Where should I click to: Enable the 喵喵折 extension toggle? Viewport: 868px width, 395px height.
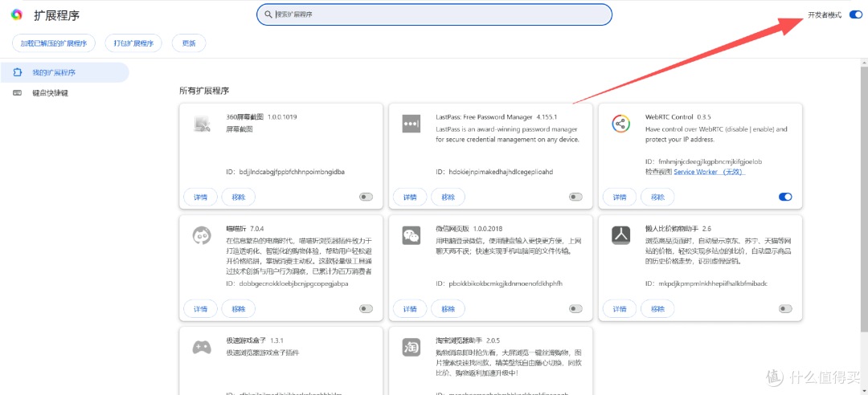coord(366,309)
